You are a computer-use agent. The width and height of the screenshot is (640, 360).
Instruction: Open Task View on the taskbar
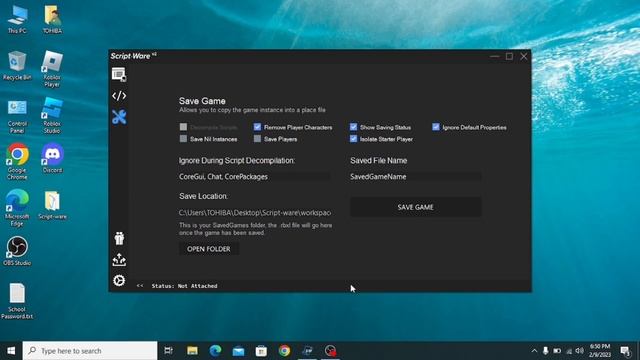(168, 351)
